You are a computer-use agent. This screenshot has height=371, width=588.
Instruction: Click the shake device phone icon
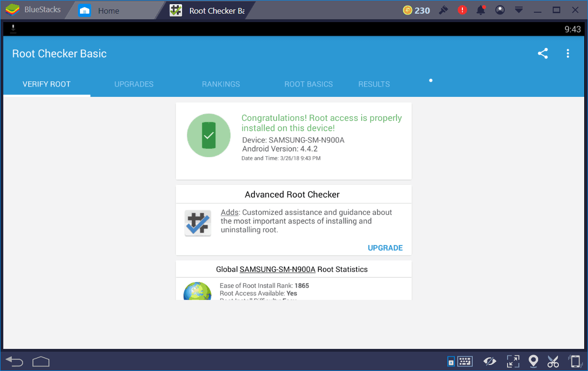coord(575,361)
